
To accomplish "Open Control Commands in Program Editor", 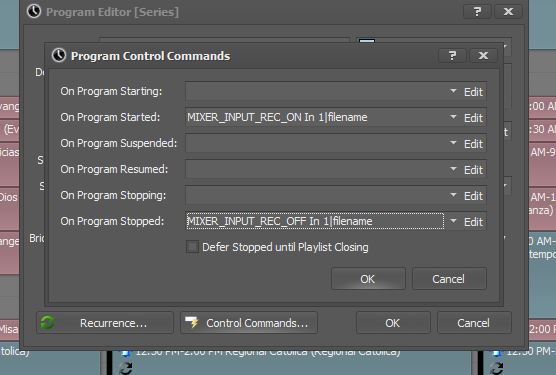I will point(249,323).
